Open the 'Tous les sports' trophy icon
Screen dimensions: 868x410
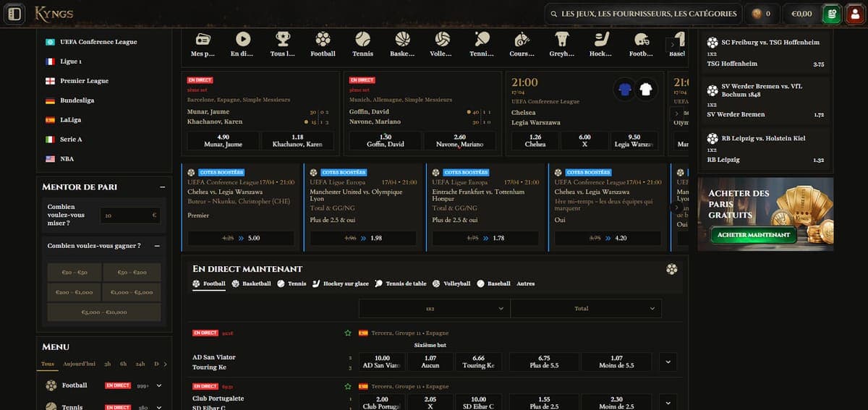point(283,38)
